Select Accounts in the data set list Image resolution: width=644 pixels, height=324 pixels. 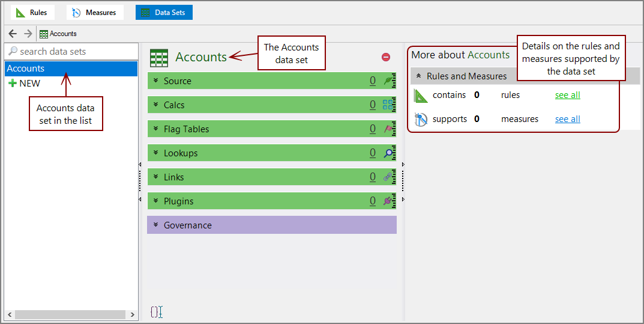tap(71, 69)
